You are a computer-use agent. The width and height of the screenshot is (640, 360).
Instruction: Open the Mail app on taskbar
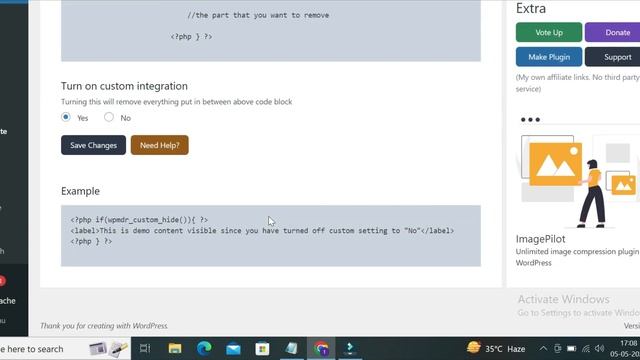tap(233, 349)
